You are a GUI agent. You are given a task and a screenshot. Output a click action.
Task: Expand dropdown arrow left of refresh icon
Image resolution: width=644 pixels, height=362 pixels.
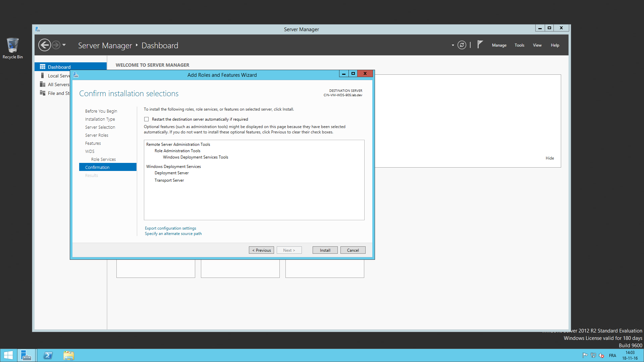[453, 45]
